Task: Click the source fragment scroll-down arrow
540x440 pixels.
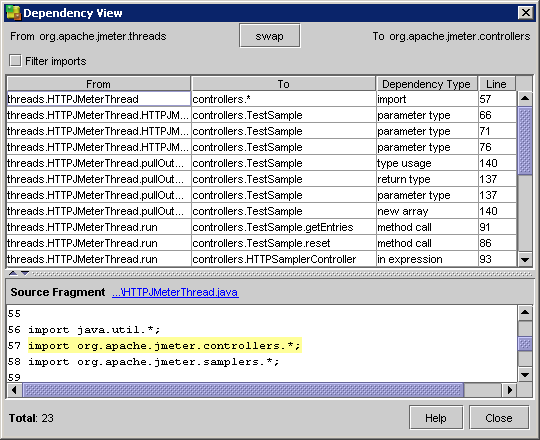Action: tap(525, 375)
